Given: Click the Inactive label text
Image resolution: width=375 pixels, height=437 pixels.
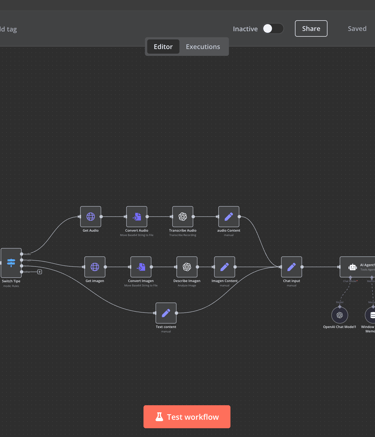Looking at the screenshot, I should coord(245,29).
